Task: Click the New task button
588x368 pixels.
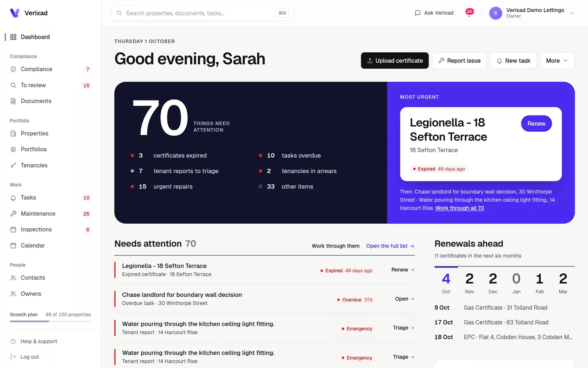Action: tap(513, 61)
